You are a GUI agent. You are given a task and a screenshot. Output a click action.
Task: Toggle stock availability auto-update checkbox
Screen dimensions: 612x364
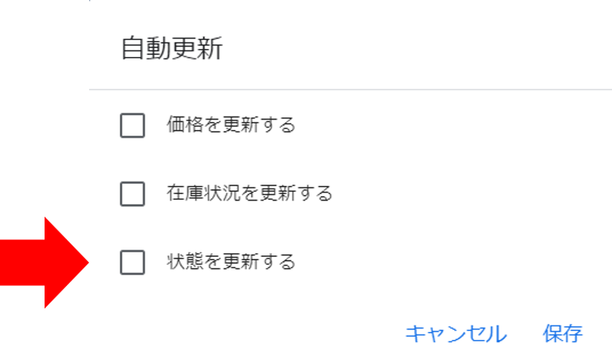tap(132, 194)
